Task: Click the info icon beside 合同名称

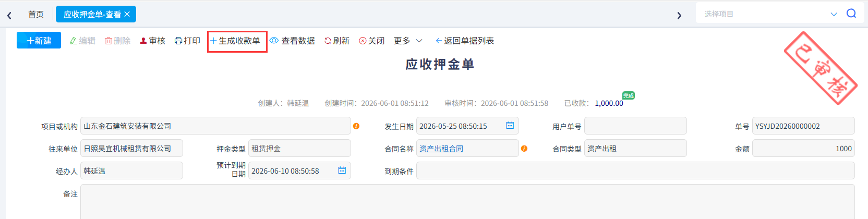Action: 524,149
